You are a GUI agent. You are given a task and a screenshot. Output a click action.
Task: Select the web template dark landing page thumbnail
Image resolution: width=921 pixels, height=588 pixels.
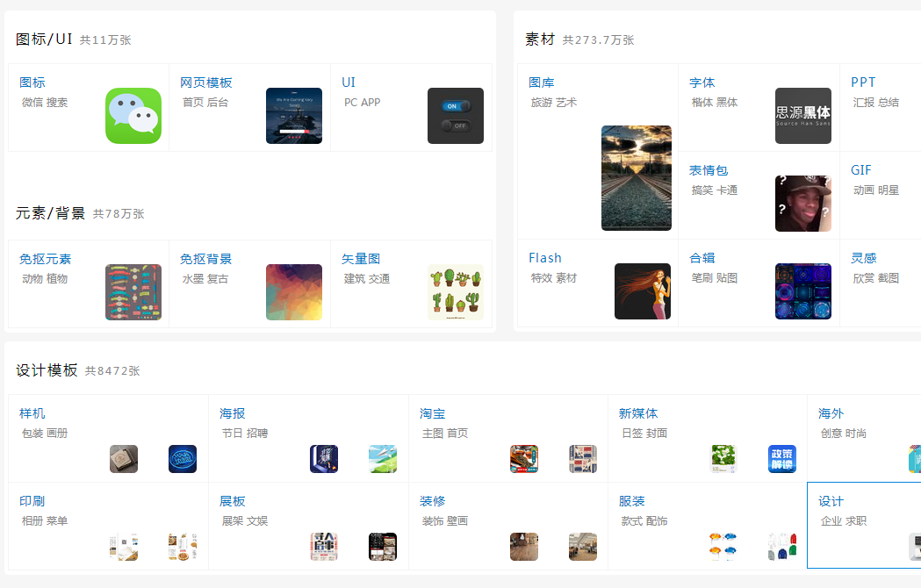coord(294,116)
